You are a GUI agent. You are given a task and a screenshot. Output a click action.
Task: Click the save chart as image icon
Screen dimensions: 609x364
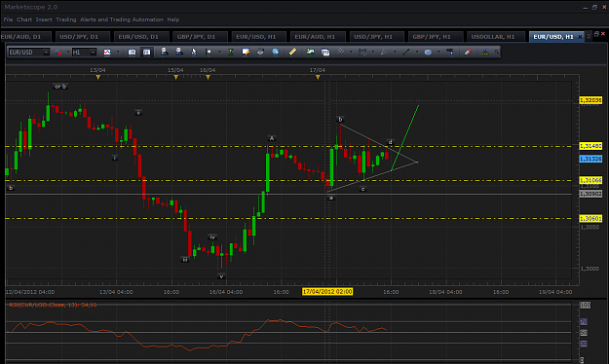pos(310,52)
